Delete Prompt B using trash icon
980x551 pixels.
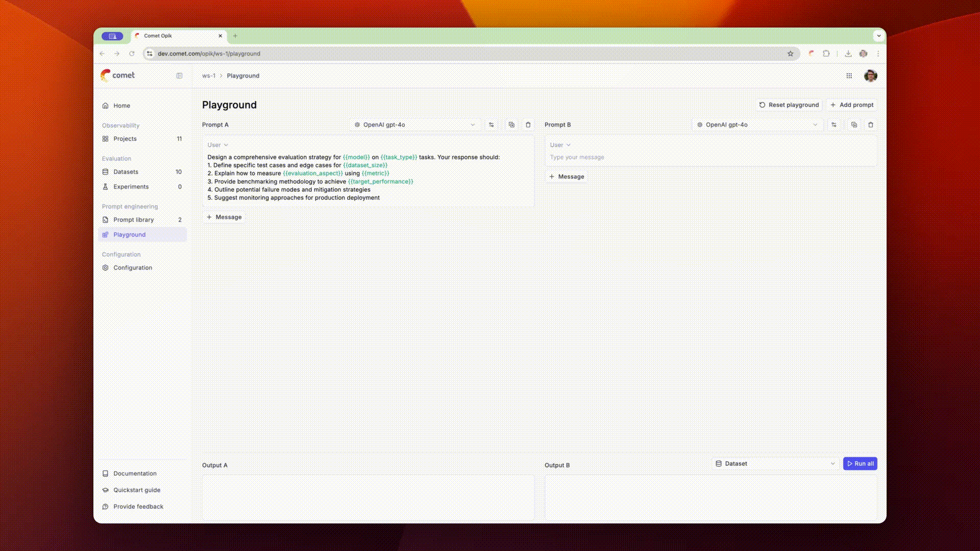(871, 125)
